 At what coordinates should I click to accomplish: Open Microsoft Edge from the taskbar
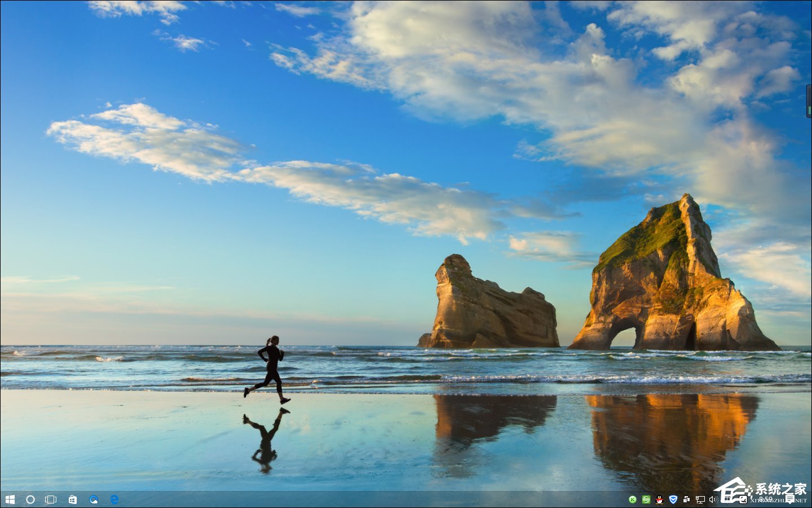click(x=114, y=499)
